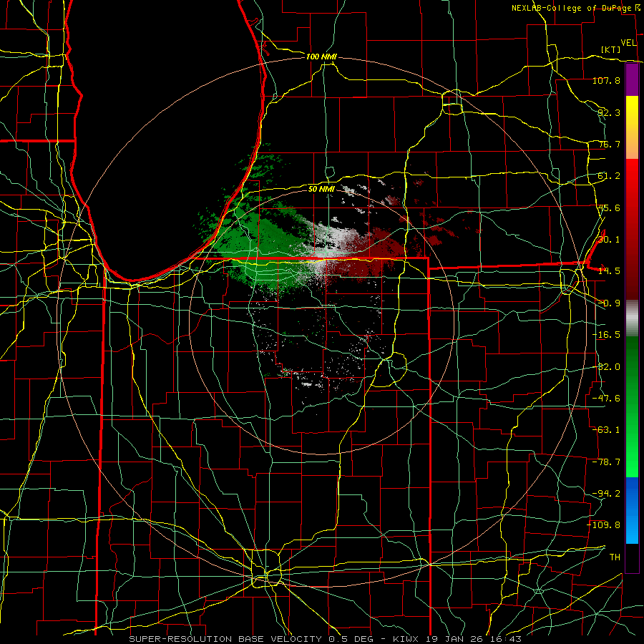Click the [KT] units label
Screen dimensions: 644x644
tap(611, 49)
